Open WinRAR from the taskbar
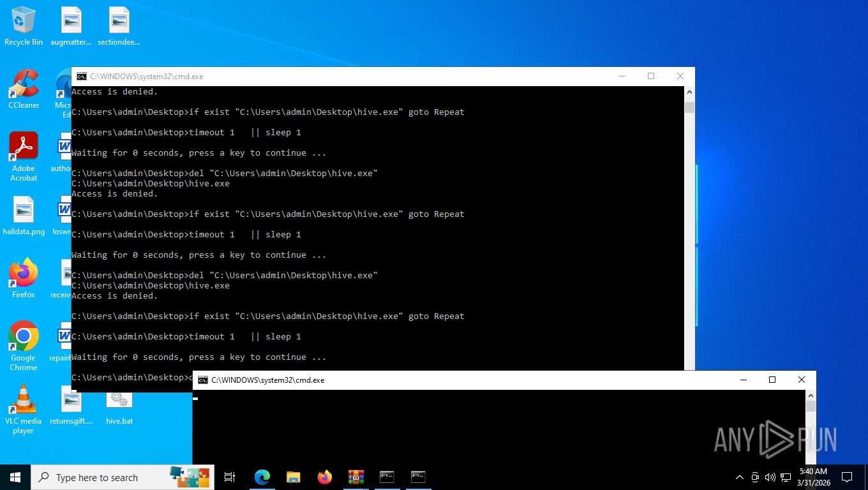Viewport: 868px width, 490px height. click(355, 477)
